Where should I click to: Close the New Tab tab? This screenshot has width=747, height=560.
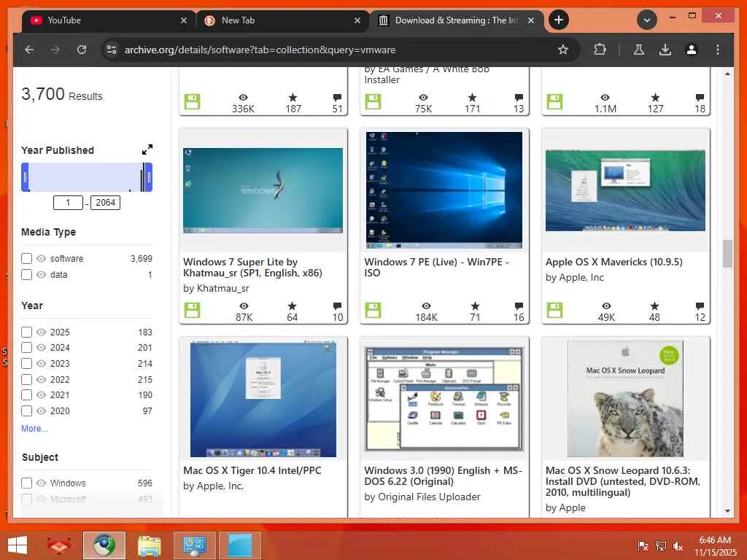click(x=357, y=20)
